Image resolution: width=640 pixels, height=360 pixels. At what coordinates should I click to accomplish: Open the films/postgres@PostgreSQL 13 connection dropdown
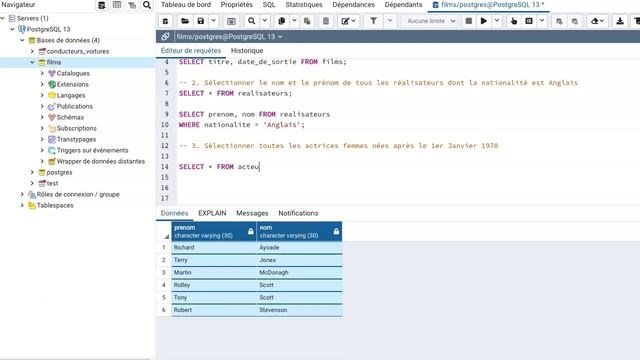point(229,36)
